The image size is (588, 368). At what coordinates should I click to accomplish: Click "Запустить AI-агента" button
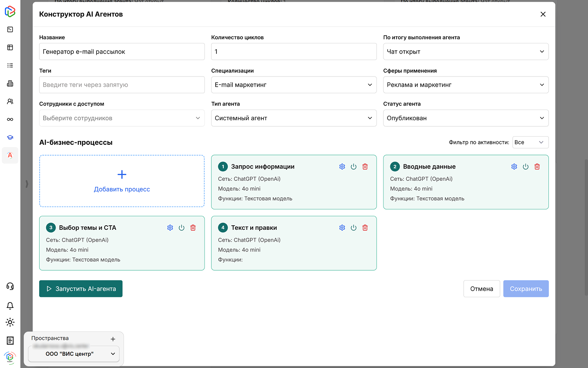pyautogui.click(x=80, y=288)
